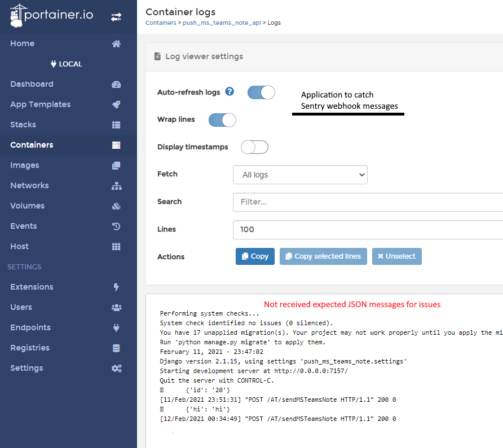Select log line dated 12/Feb/2021 00:34:49
Image resolution: width=503 pixels, height=448 pixels.
tap(278, 419)
